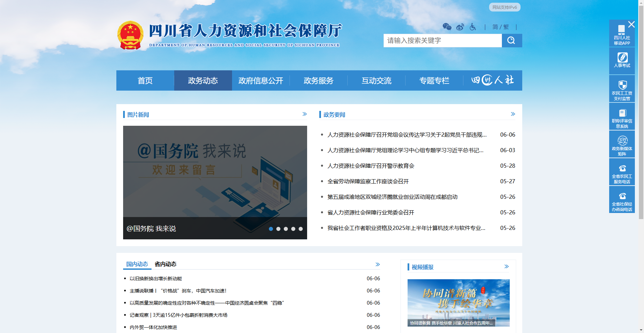644x333 pixels.
Task: Switch between 简/繁 language modes
Action: point(501,27)
